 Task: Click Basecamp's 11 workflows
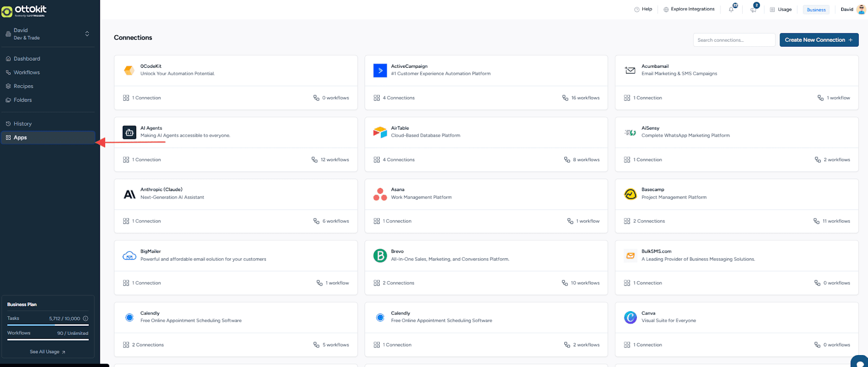(832, 222)
